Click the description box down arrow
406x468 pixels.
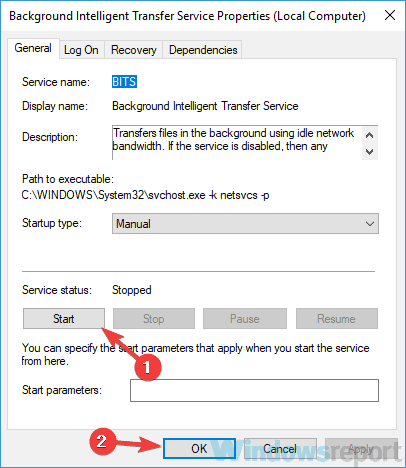[369, 152]
